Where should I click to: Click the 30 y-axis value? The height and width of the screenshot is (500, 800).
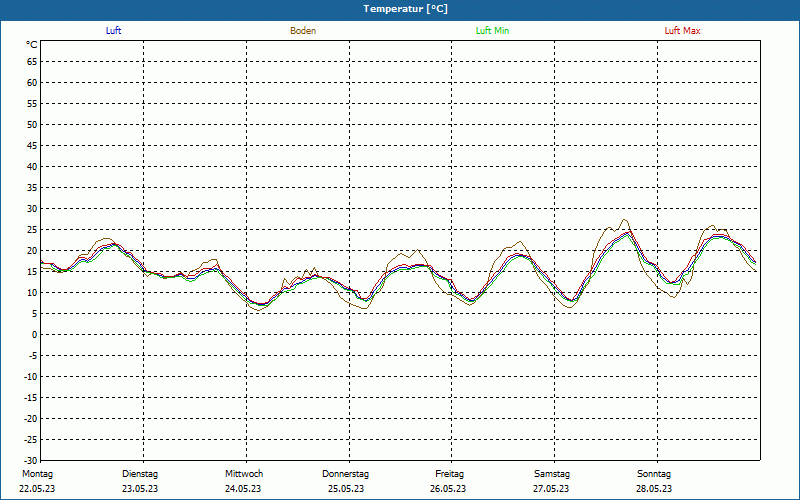pyautogui.click(x=32, y=209)
